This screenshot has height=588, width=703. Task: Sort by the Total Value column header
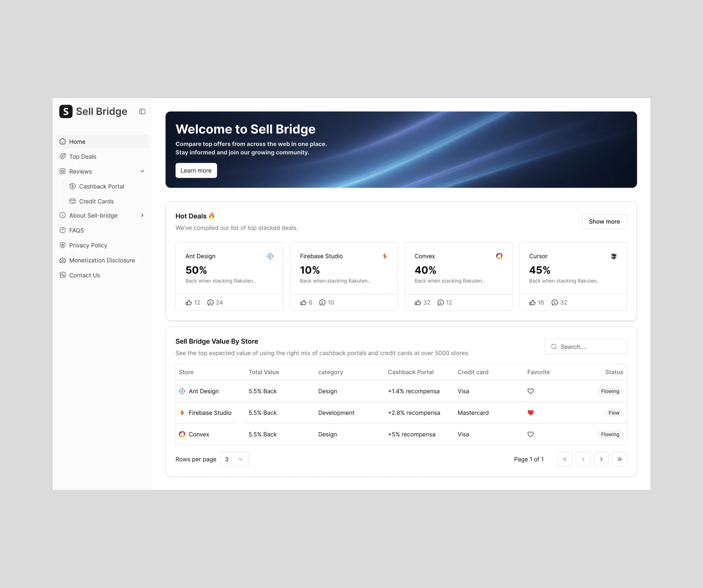[x=264, y=372]
